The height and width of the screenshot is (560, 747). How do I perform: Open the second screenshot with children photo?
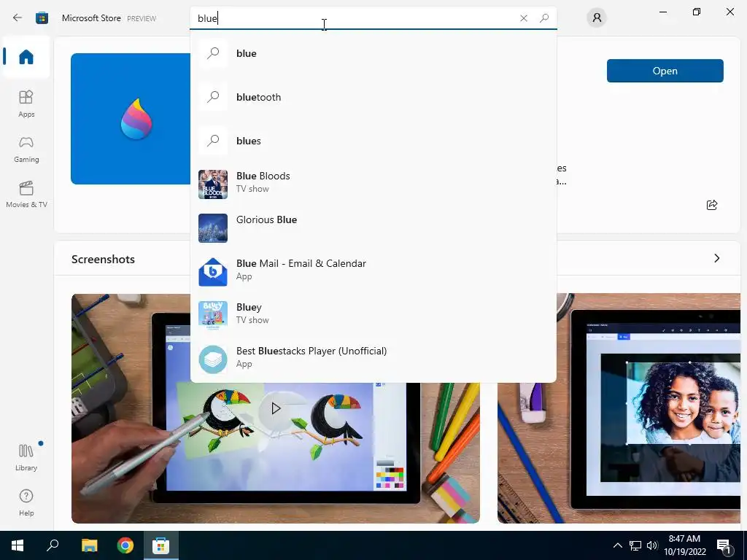tap(619, 408)
